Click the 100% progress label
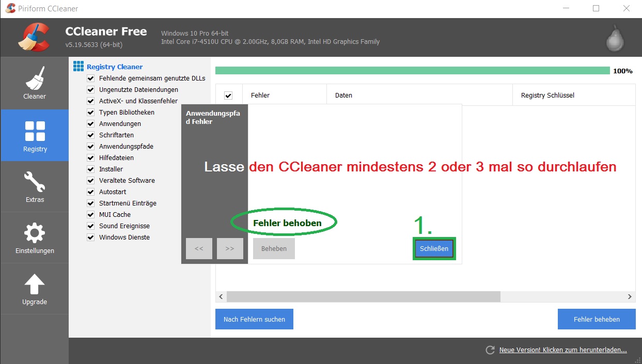The width and height of the screenshot is (642, 364). [623, 71]
